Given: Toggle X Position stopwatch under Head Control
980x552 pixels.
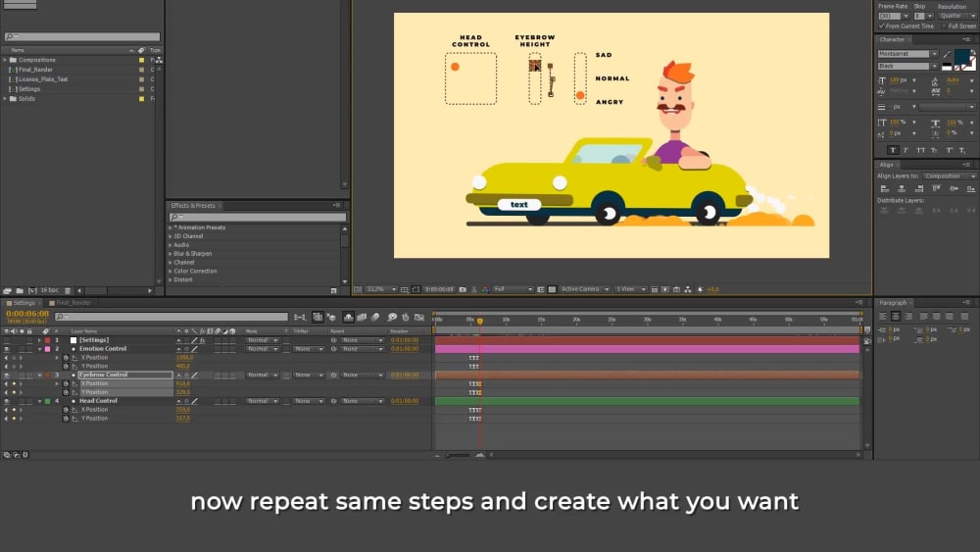Looking at the screenshot, I should (66, 410).
